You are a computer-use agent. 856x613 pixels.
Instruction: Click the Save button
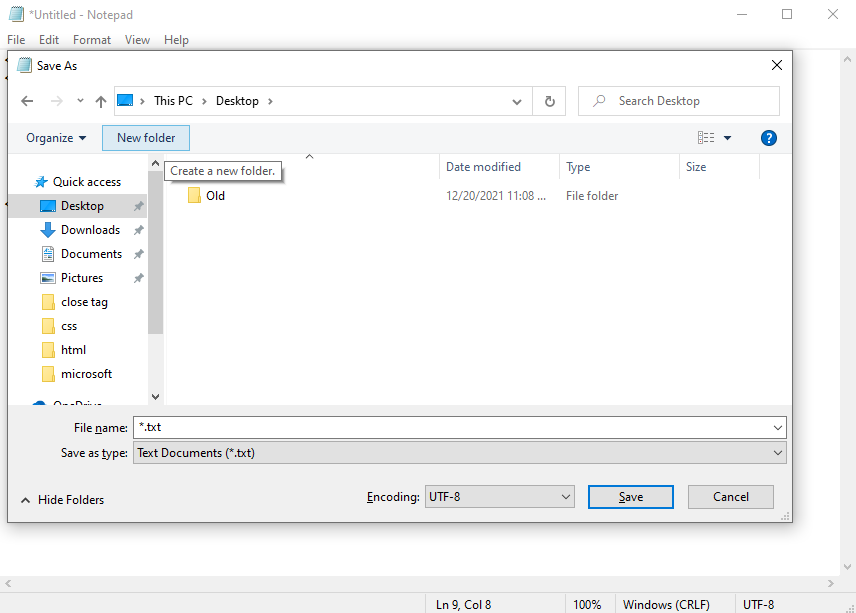(x=631, y=497)
